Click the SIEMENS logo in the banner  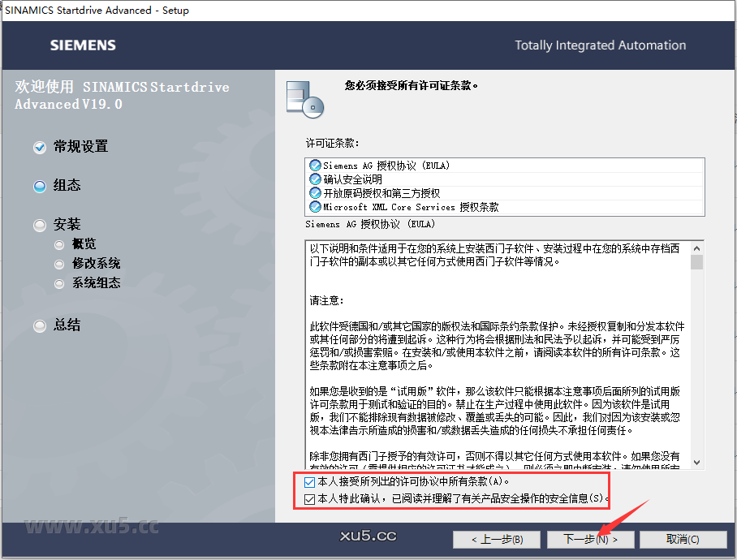click(82, 46)
